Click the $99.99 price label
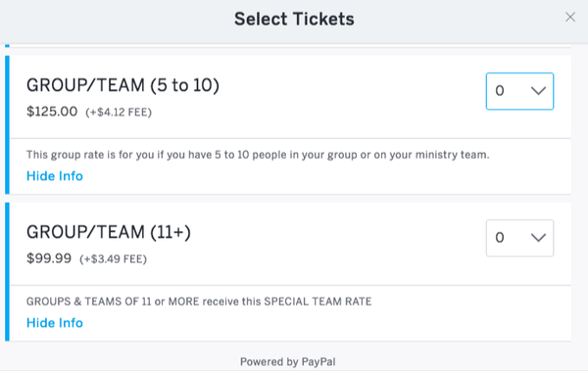The width and height of the screenshot is (588, 371). (x=49, y=258)
